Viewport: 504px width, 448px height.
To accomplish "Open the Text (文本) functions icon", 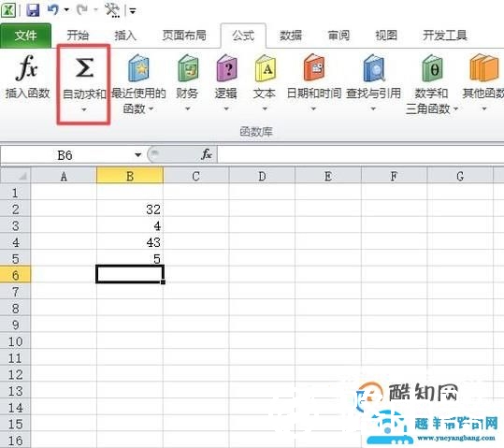I will [x=266, y=68].
